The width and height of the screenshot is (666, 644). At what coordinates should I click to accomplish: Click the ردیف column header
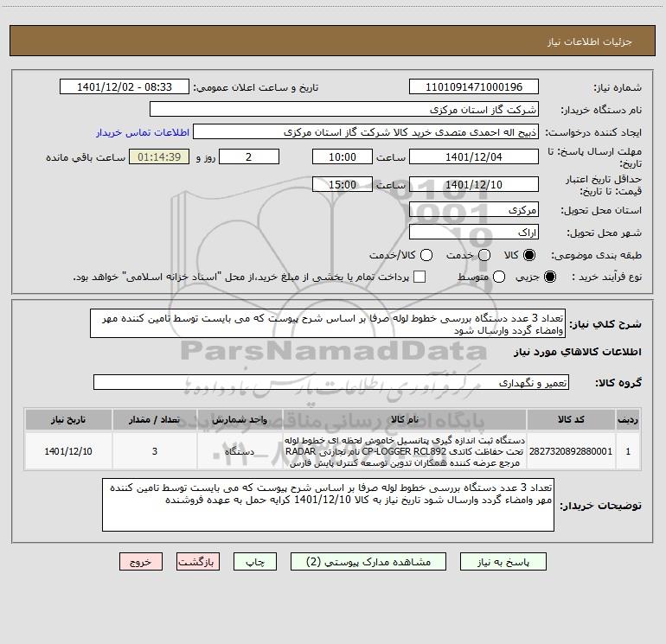point(628,419)
